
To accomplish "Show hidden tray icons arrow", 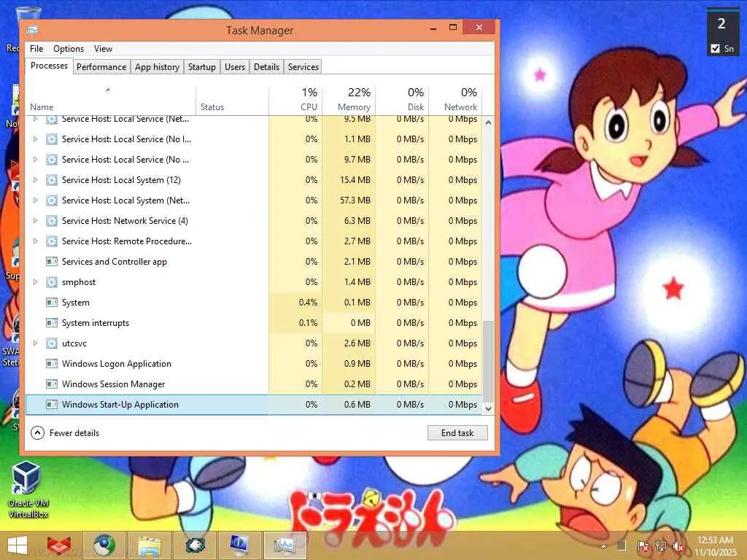I will (603, 546).
